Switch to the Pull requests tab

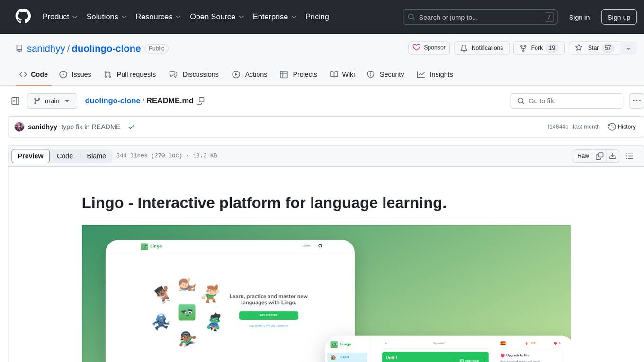point(130,74)
